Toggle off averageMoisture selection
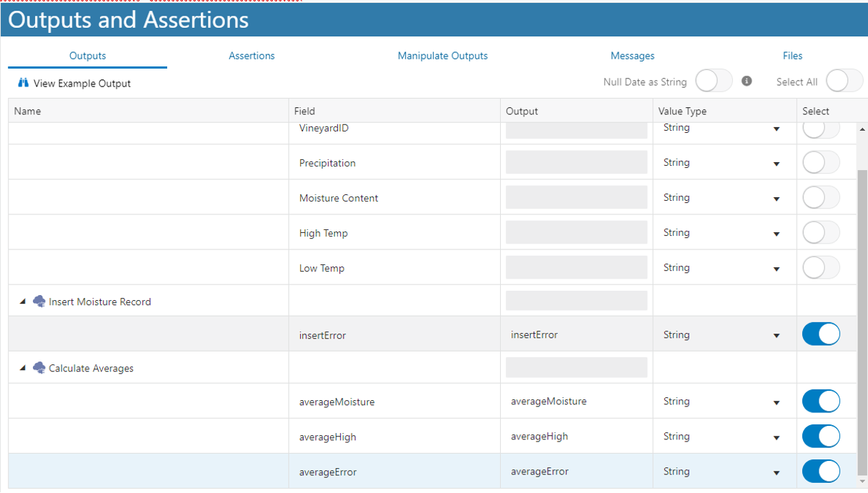 pos(821,402)
